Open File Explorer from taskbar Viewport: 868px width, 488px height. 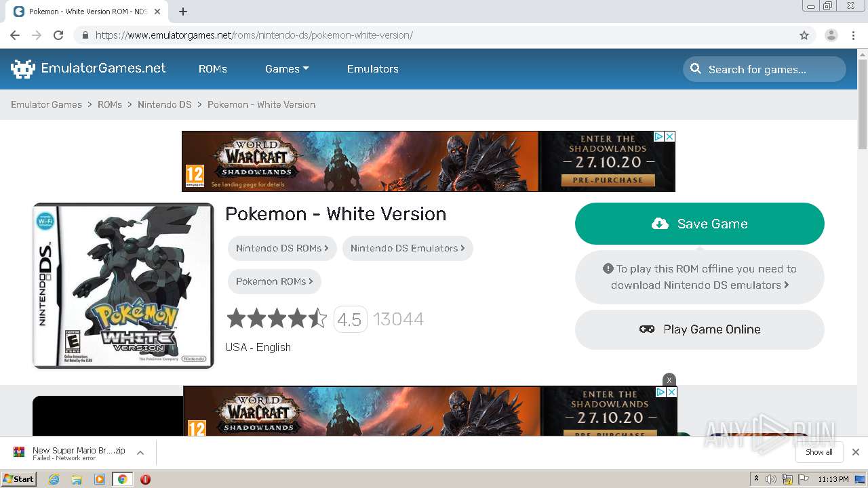[77, 479]
